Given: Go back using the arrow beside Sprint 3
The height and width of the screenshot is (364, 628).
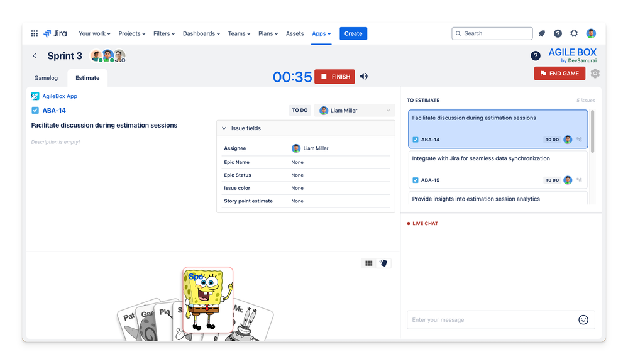Looking at the screenshot, I should coord(35,56).
